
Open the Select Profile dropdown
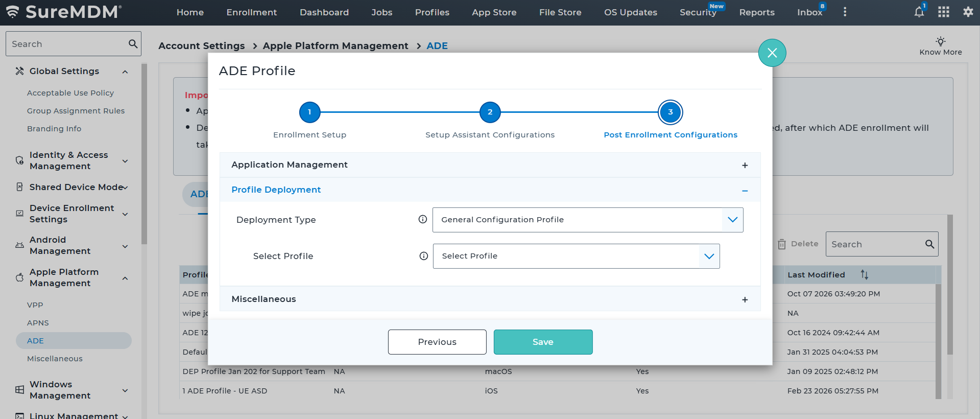(x=577, y=256)
